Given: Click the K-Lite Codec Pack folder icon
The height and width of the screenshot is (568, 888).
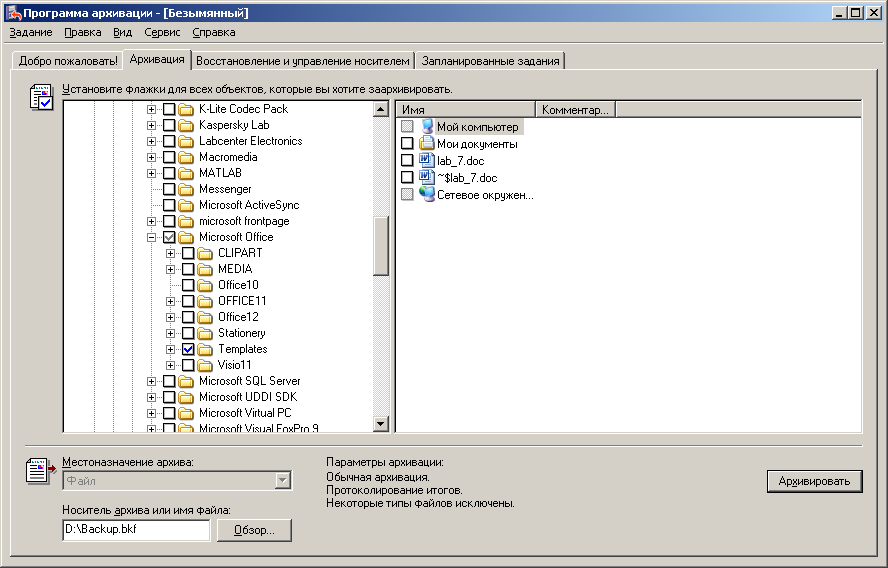Looking at the screenshot, I should [186, 109].
